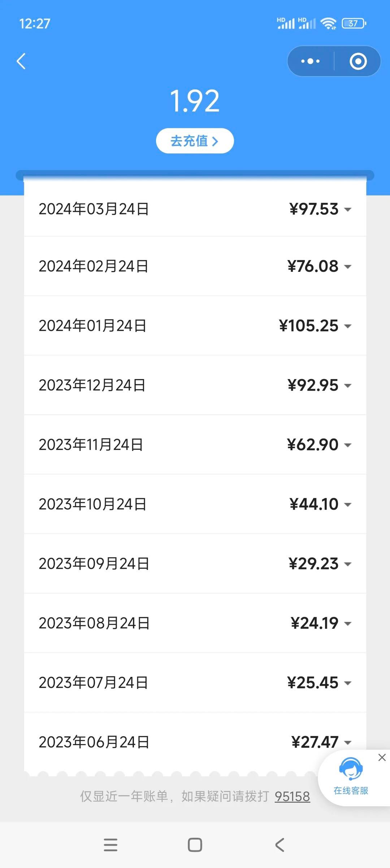Open the mini program more options menu
390x868 pixels.
point(311,61)
